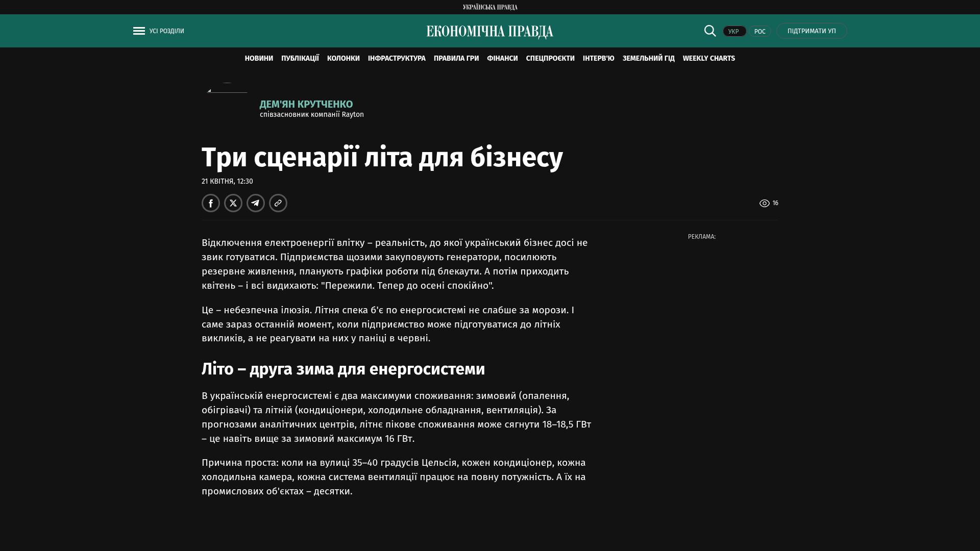Open author Дем'ян Крутченко's page
Viewport: 980px width, 551px height.
click(x=306, y=104)
